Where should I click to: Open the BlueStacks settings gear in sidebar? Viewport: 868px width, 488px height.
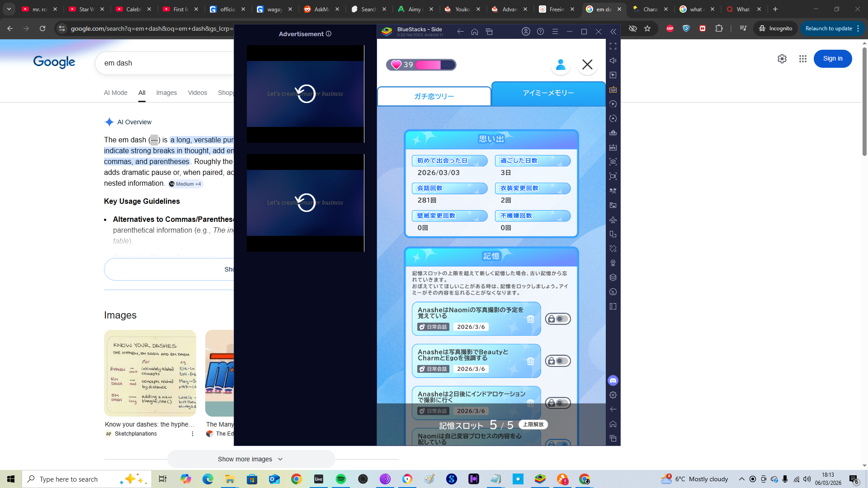click(613, 395)
